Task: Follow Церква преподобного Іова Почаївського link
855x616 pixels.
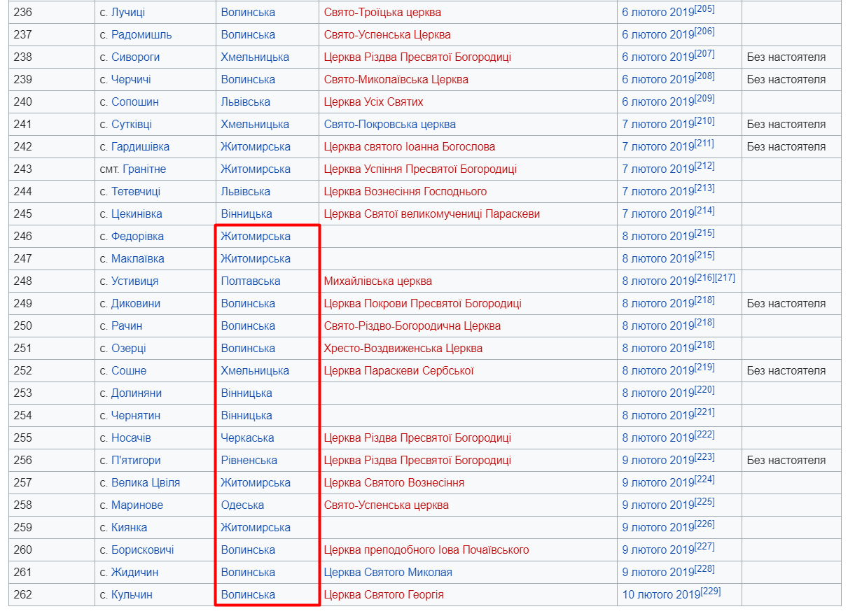Action: (426, 550)
